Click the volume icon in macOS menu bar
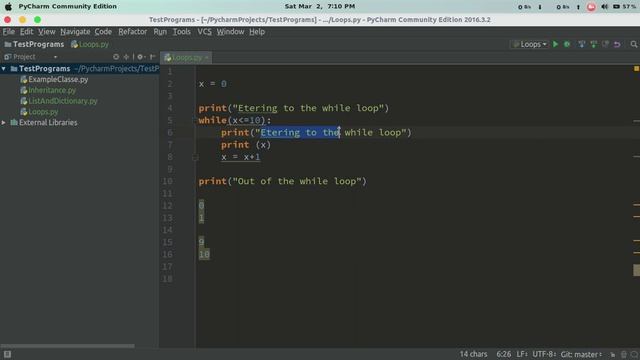 [x=604, y=7]
